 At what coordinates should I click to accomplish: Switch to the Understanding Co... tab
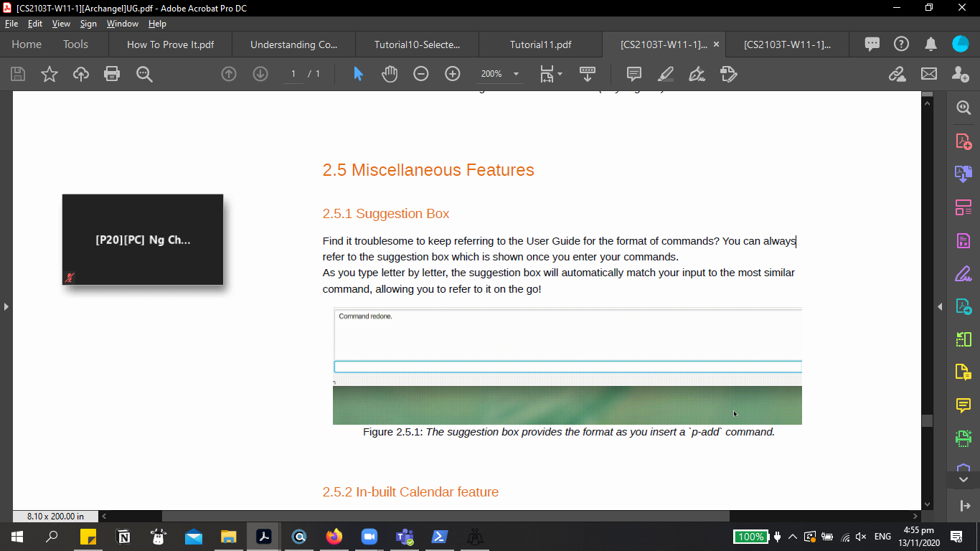pyautogui.click(x=293, y=44)
